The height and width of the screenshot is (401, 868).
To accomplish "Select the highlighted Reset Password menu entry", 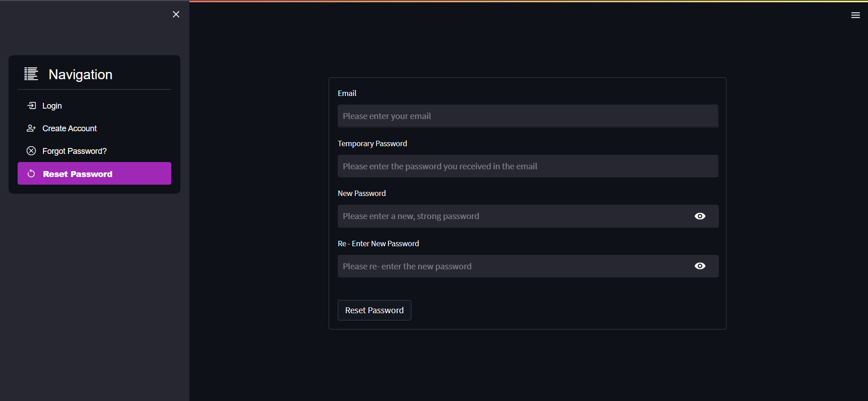I will (78, 174).
